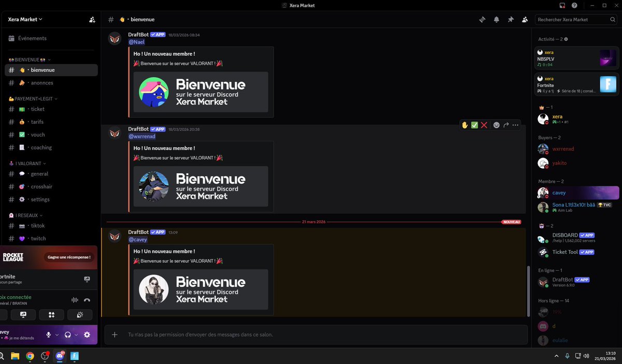The width and height of the screenshot is (622, 364).
Task: Open the coaching channel
Action: 51,148
